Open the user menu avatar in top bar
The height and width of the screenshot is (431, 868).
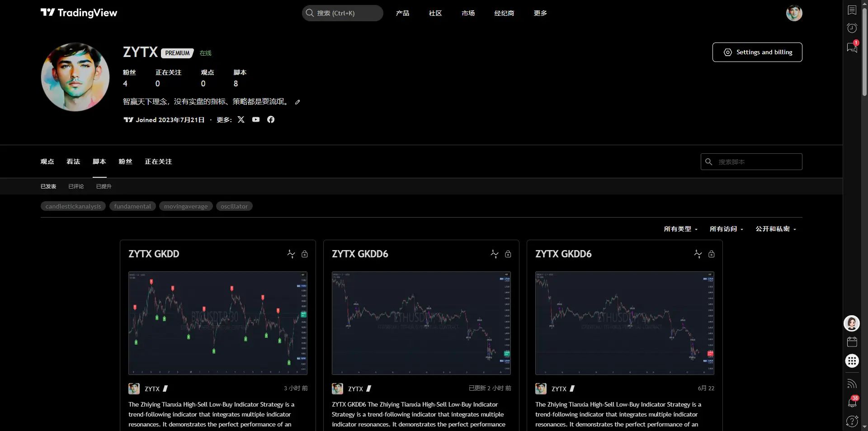(x=794, y=13)
